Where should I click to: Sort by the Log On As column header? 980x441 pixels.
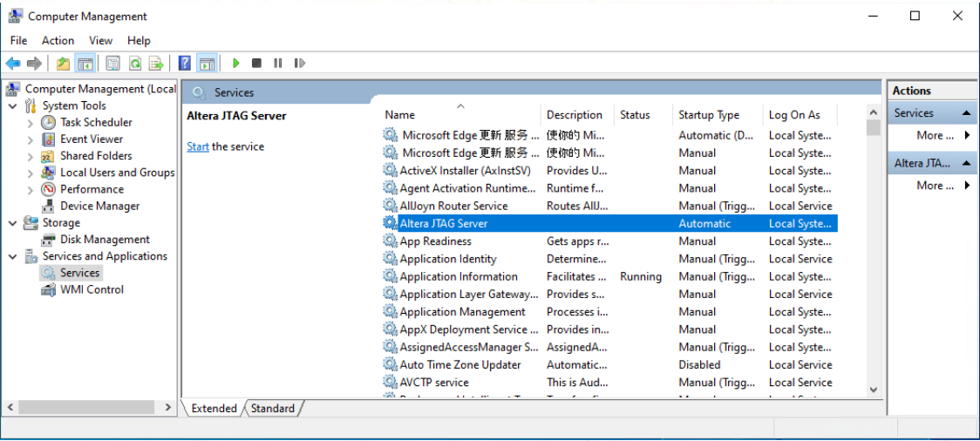[x=800, y=115]
